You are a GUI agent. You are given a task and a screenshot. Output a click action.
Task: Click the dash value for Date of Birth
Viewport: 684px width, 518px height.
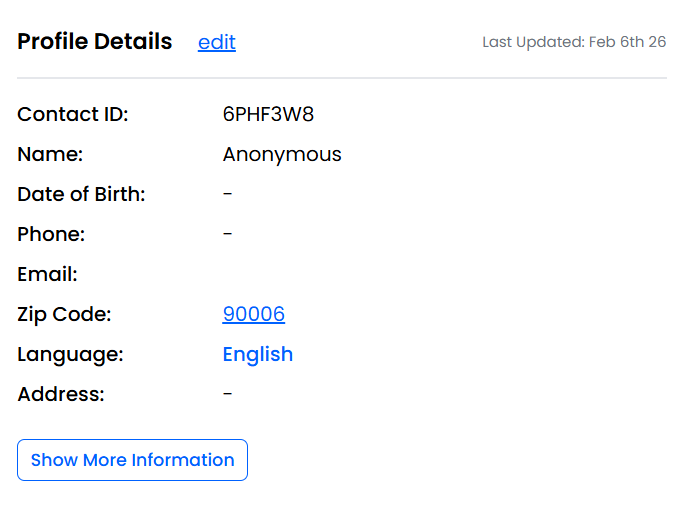coord(228,194)
